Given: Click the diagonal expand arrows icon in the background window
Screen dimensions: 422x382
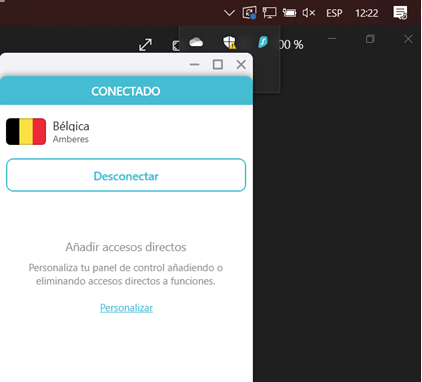Looking at the screenshot, I should click(146, 45).
